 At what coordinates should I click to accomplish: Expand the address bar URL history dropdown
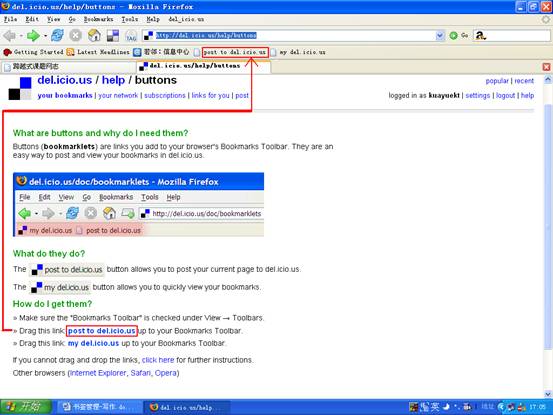(x=440, y=35)
